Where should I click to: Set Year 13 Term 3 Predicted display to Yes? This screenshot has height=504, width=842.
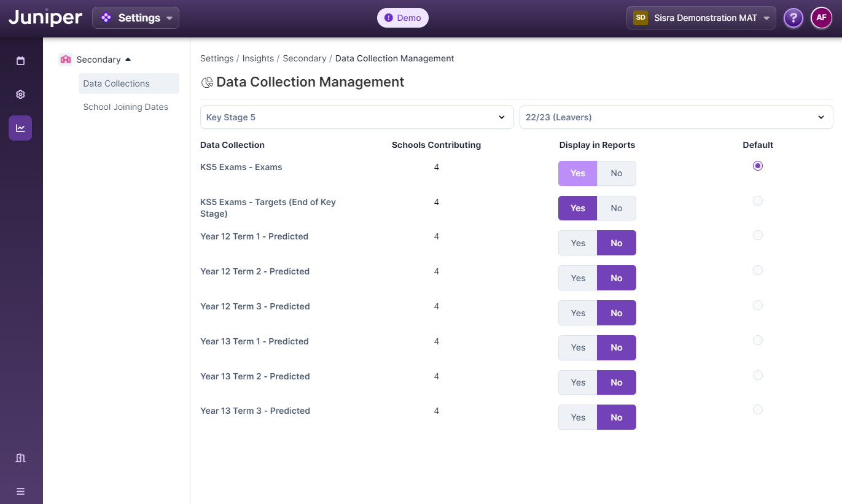[578, 417]
